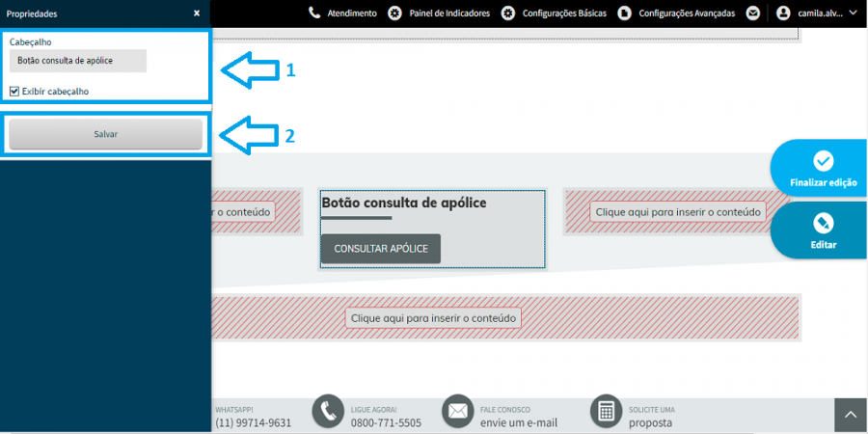The image size is (868, 434).
Task: Open Configurações Básicas menu
Action: point(564,14)
